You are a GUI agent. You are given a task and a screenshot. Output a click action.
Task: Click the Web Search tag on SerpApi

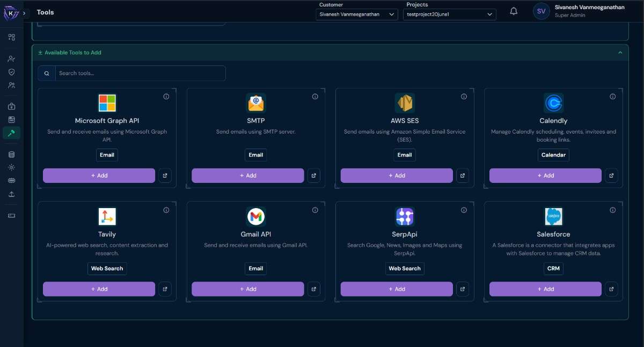pyautogui.click(x=405, y=269)
